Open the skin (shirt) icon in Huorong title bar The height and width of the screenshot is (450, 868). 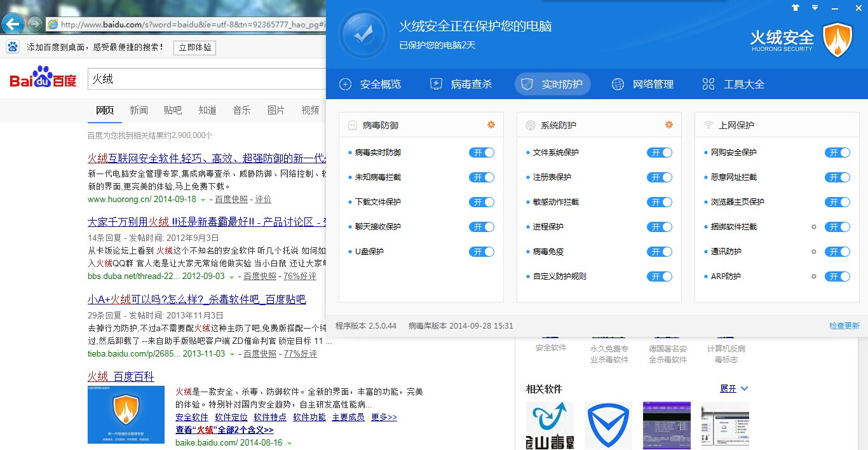[x=796, y=8]
